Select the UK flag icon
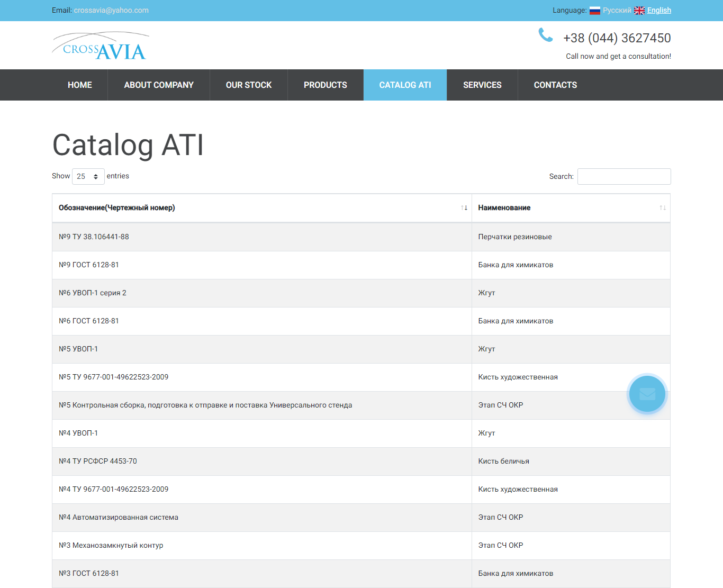 click(x=639, y=11)
